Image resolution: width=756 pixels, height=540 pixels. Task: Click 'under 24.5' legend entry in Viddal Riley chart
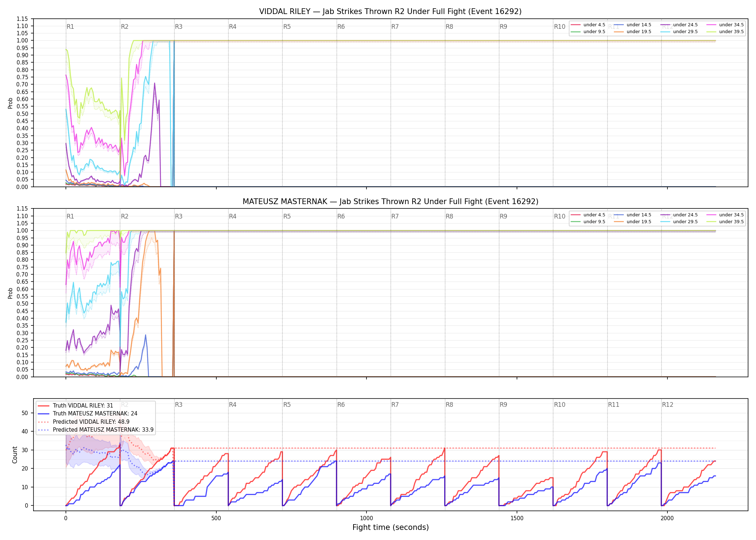pos(679,25)
